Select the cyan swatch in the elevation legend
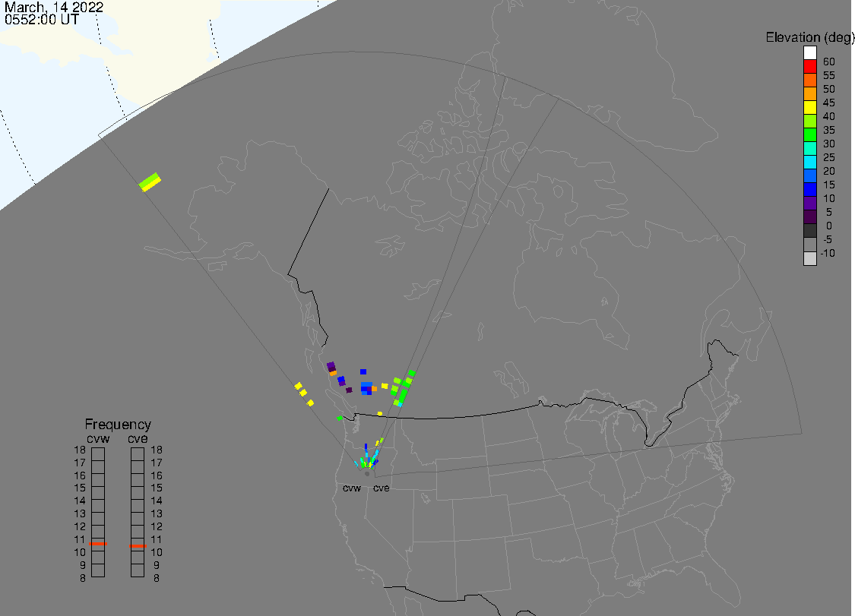 [x=809, y=162]
